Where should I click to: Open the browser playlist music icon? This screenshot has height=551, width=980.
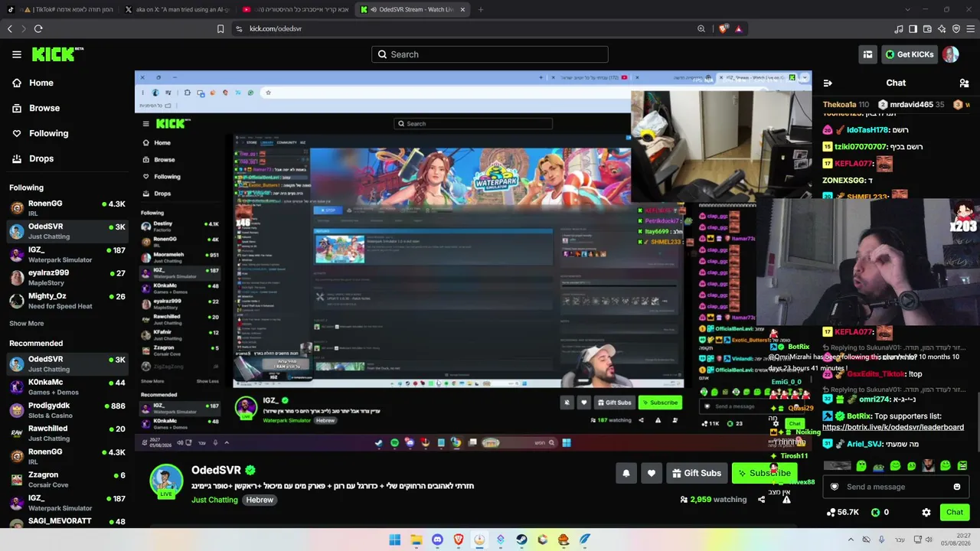(x=899, y=28)
